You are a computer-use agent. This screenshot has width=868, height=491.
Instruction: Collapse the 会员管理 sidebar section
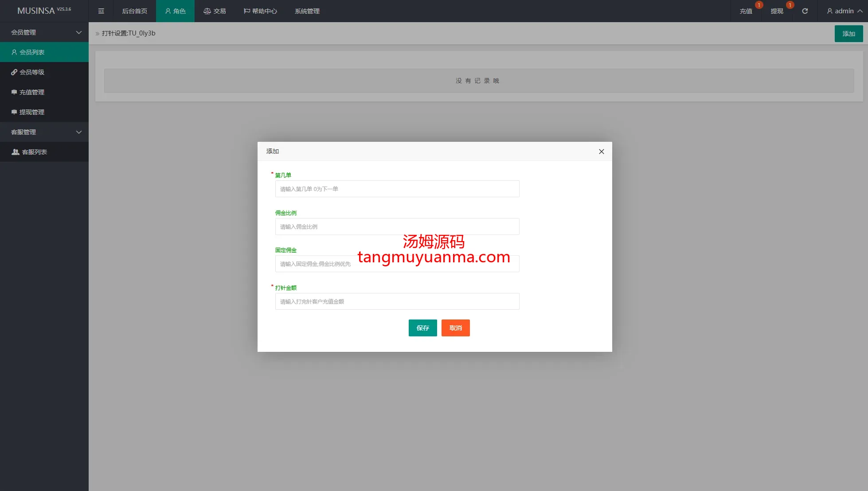pyautogui.click(x=44, y=32)
